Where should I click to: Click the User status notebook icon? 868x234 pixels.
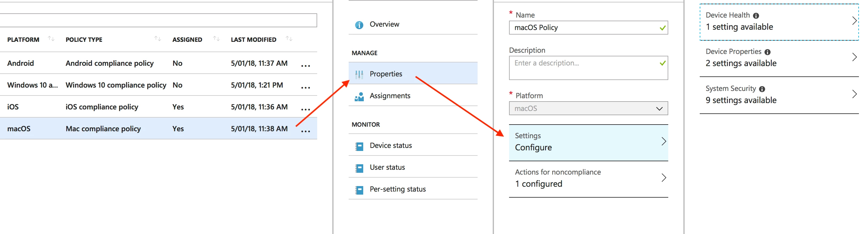(359, 168)
